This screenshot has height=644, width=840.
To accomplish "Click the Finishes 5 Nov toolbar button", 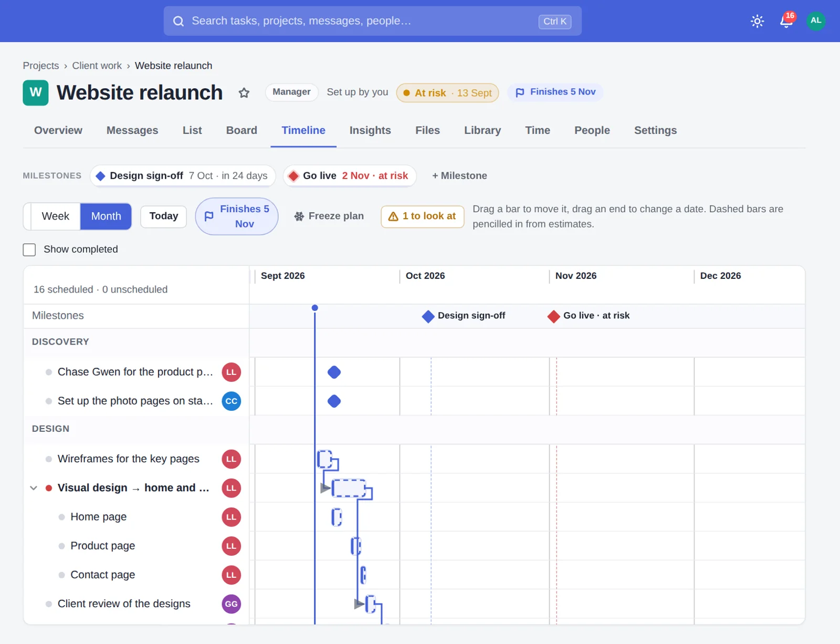I will tap(237, 216).
